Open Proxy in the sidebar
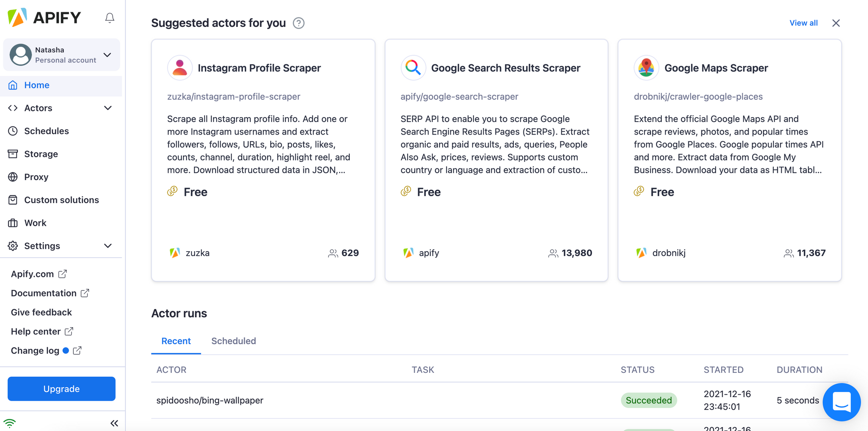 tap(36, 177)
